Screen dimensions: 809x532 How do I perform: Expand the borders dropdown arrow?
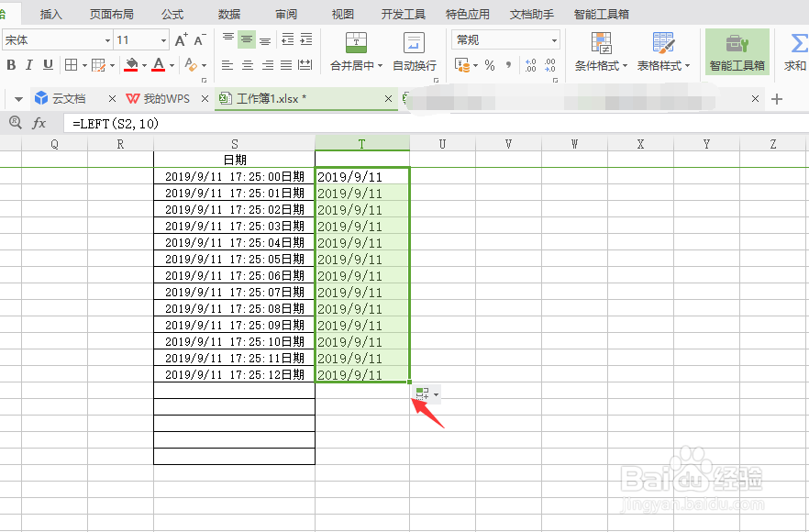84,65
